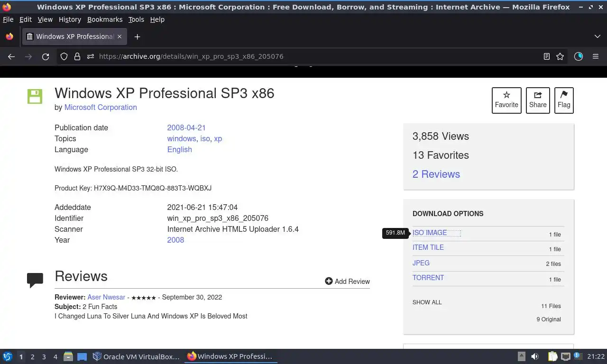Click the product key text line

pos(133,188)
